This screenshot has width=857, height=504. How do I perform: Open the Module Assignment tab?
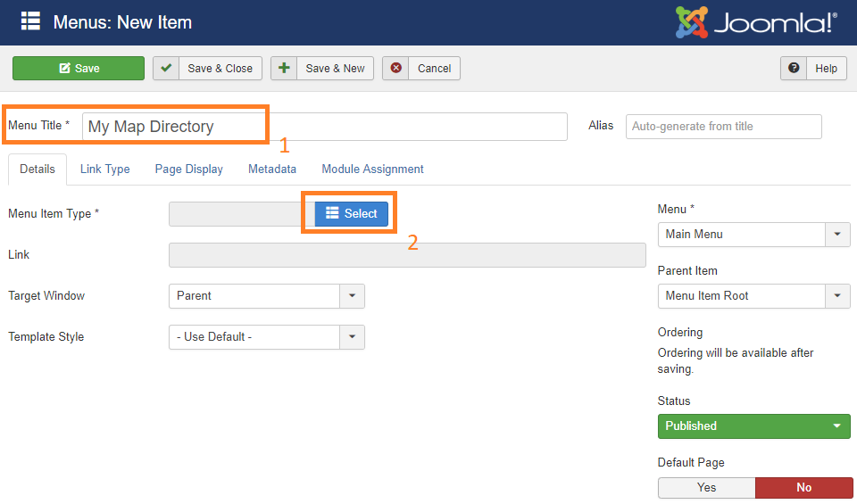tap(373, 169)
